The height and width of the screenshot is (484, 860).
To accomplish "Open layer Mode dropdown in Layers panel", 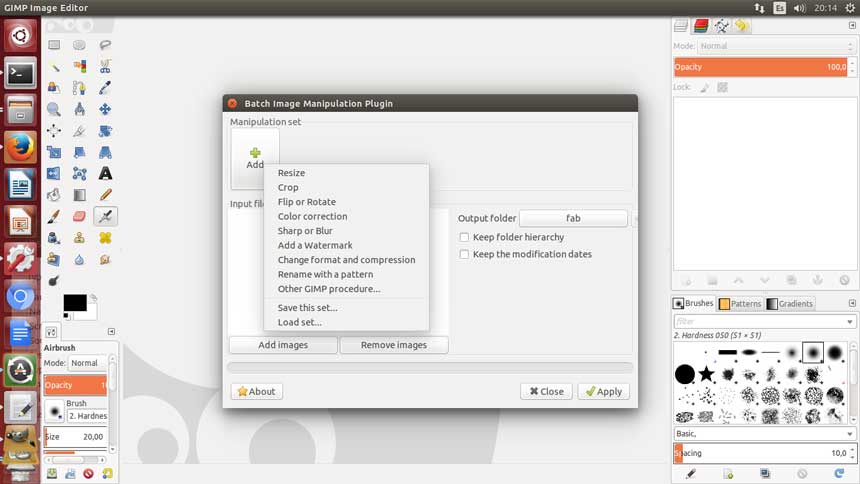I will 776,46.
